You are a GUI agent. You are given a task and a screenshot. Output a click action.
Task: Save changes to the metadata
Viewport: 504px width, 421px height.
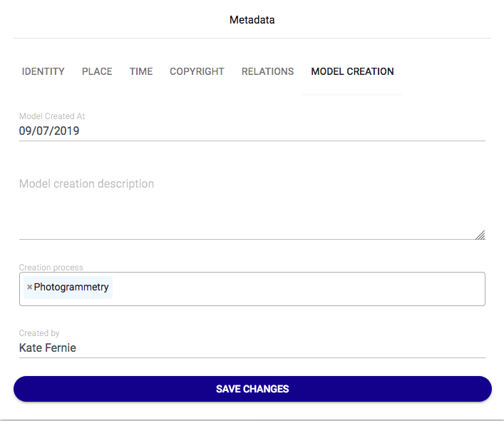pyautogui.click(x=252, y=389)
